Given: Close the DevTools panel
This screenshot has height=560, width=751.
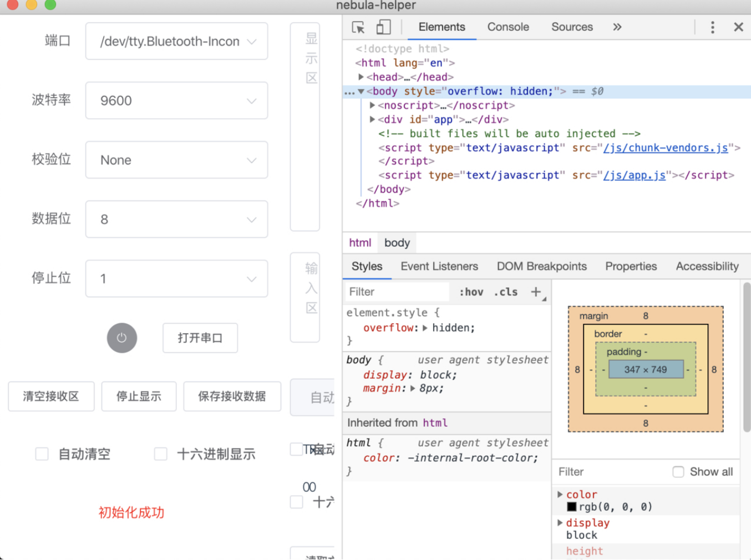Looking at the screenshot, I should coord(738,27).
